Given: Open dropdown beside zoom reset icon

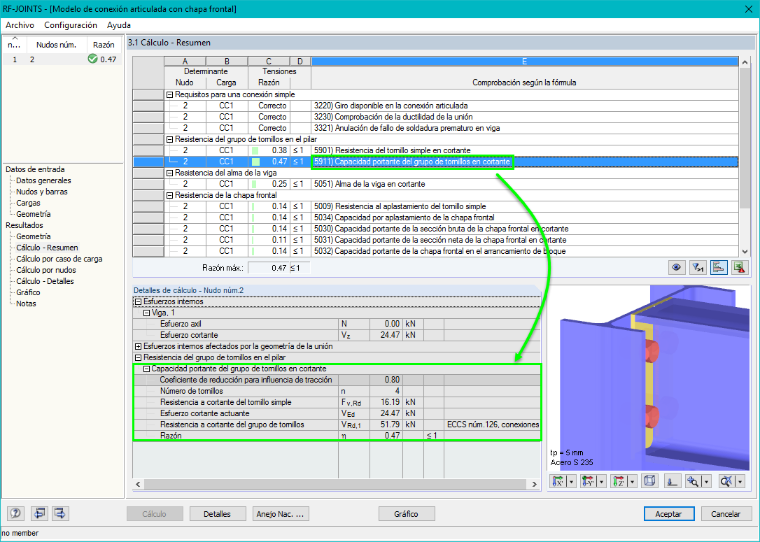Looking at the screenshot, I should [740, 481].
